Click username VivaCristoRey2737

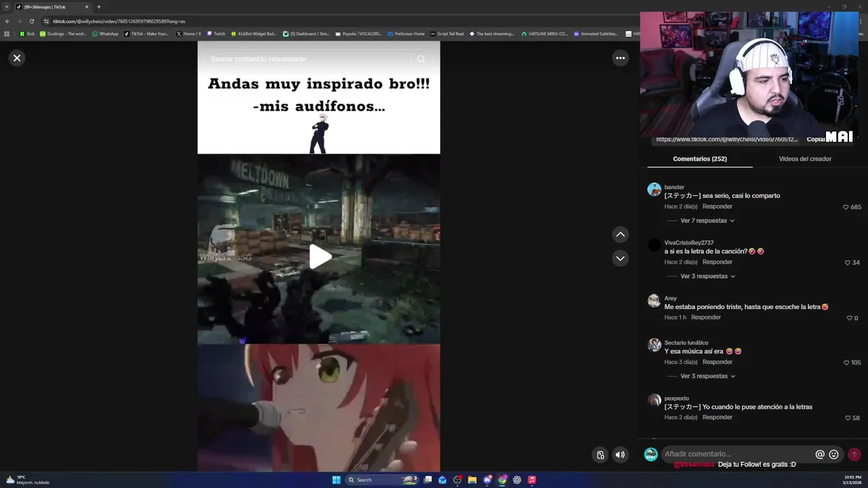point(689,243)
